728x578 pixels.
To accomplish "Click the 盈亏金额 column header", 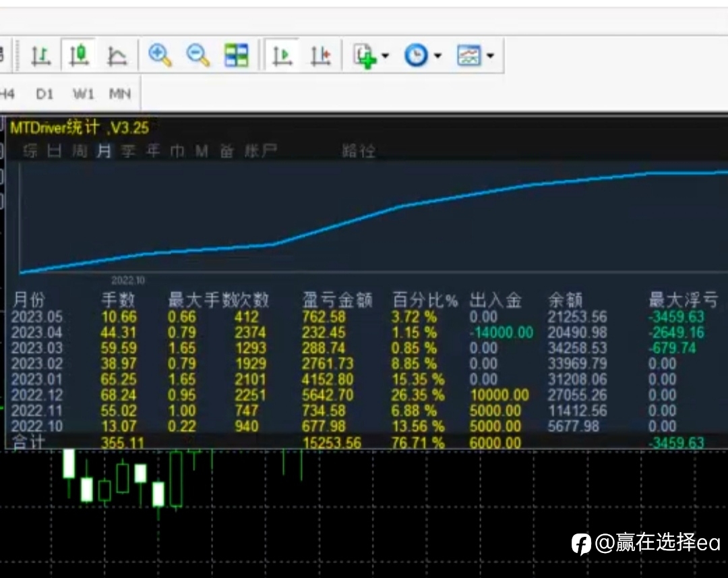I will click(x=338, y=300).
